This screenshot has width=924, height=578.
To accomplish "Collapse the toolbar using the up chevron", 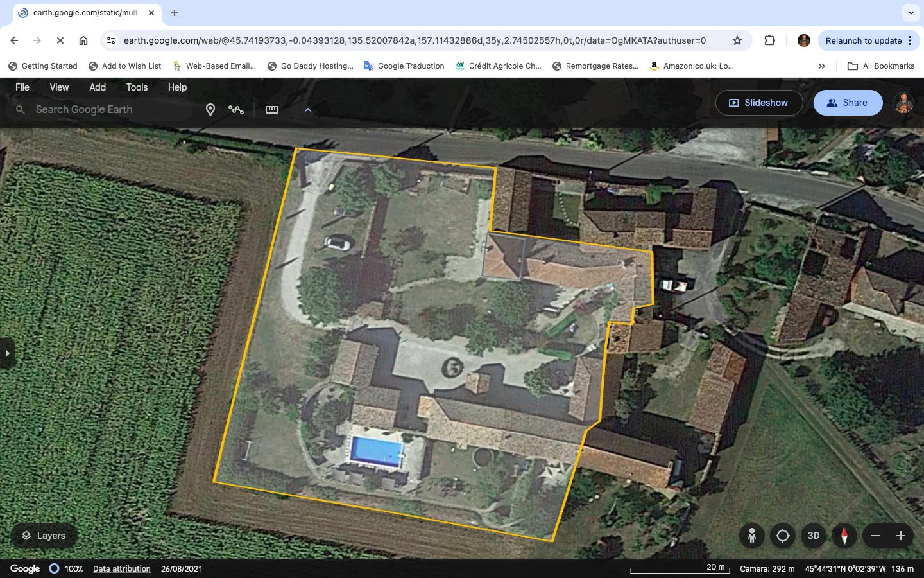I will [x=308, y=110].
